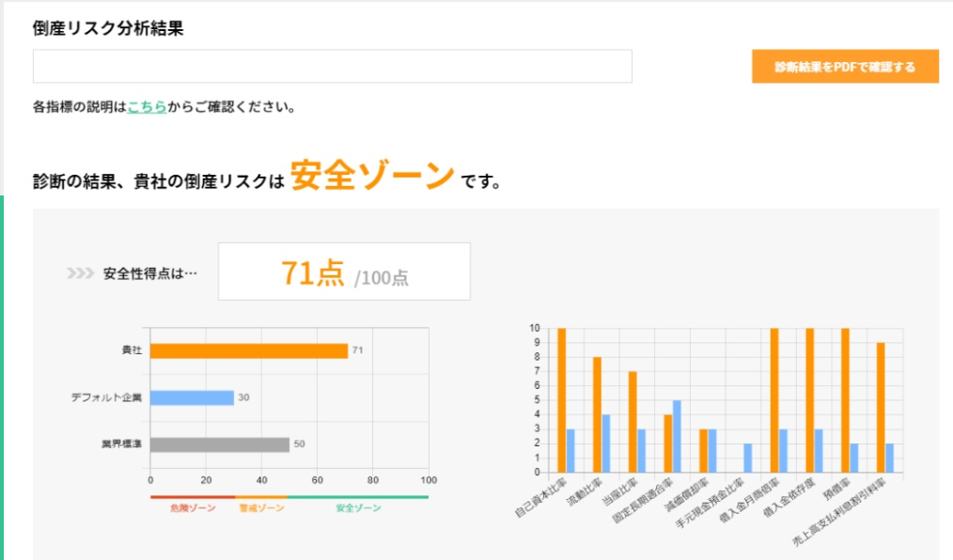Click the orange 売上高支払利息割引料率 bar
953x560 pixels.
(881, 407)
